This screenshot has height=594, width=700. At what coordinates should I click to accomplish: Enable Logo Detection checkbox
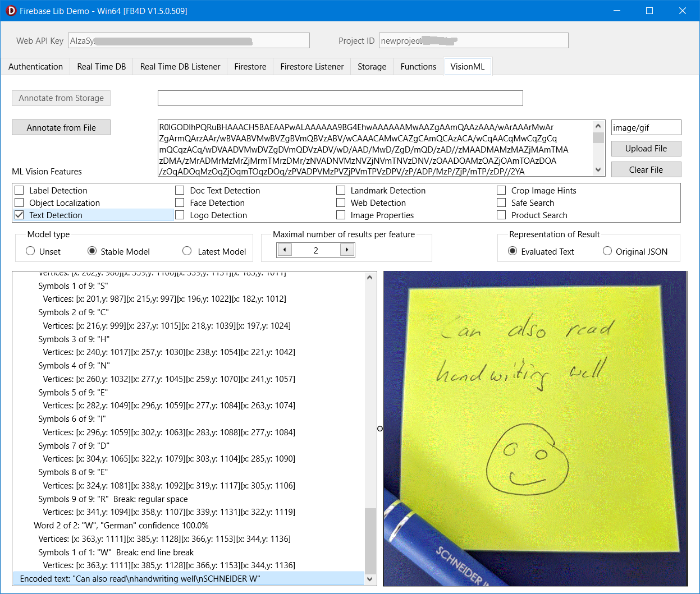tap(180, 215)
